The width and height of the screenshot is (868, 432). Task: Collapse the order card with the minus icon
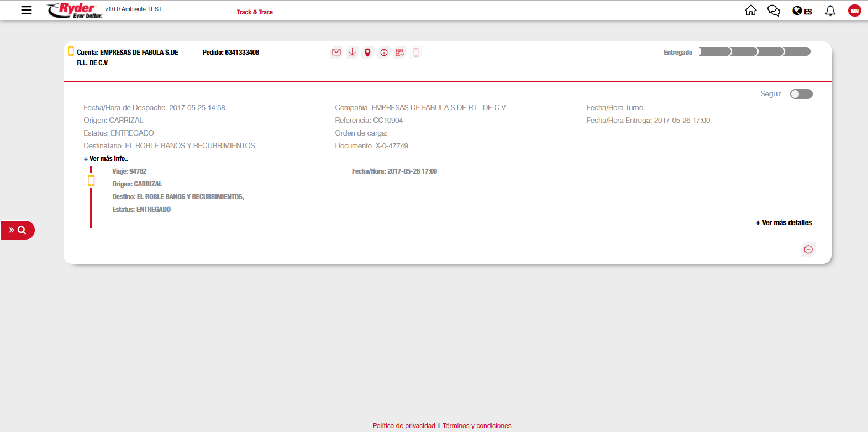click(808, 249)
